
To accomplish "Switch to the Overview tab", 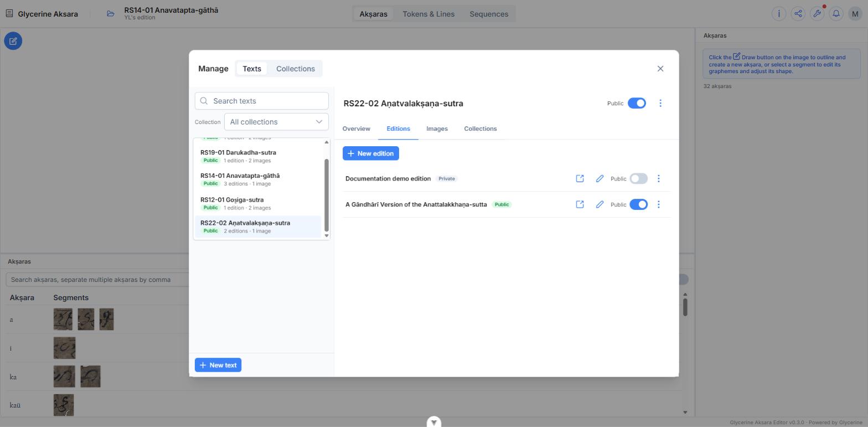I will [x=356, y=128].
